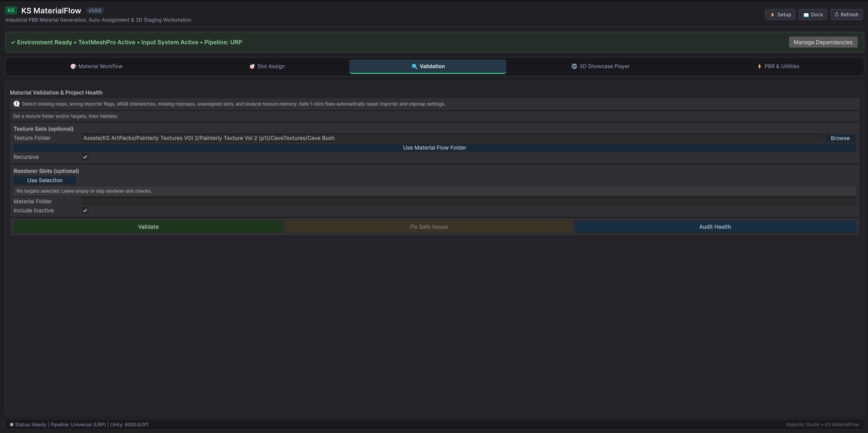This screenshot has height=433, width=868.
Task: Open the Setup button with lightning icon
Action: [x=780, y=15]
